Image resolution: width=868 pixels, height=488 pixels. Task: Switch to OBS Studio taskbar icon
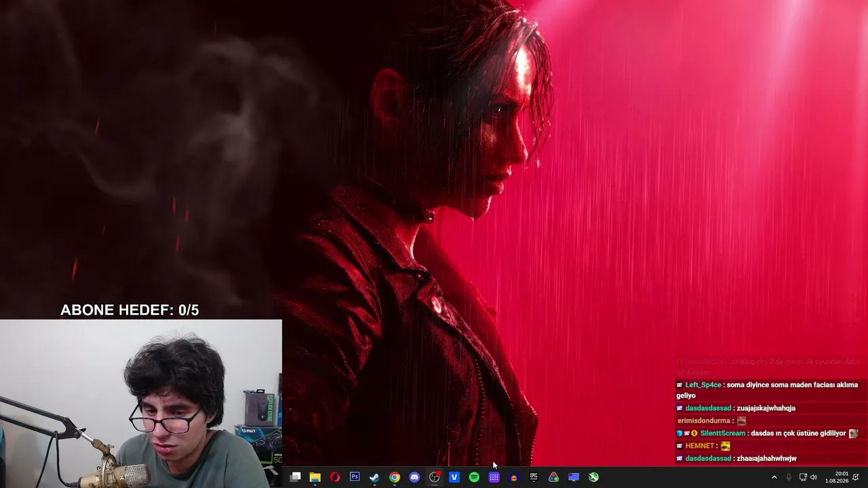pyautogui.click(x=434, y=477)
